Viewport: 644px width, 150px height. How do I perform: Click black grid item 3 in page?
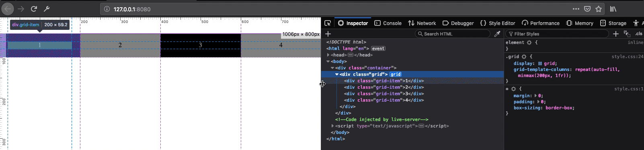(201, 45)
